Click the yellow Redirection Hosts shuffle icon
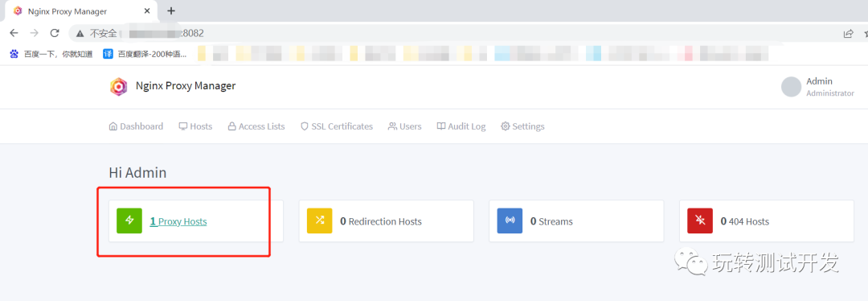The height and width of the screenshot is (301, 868). pyautogui.click(x=319, y=221)
